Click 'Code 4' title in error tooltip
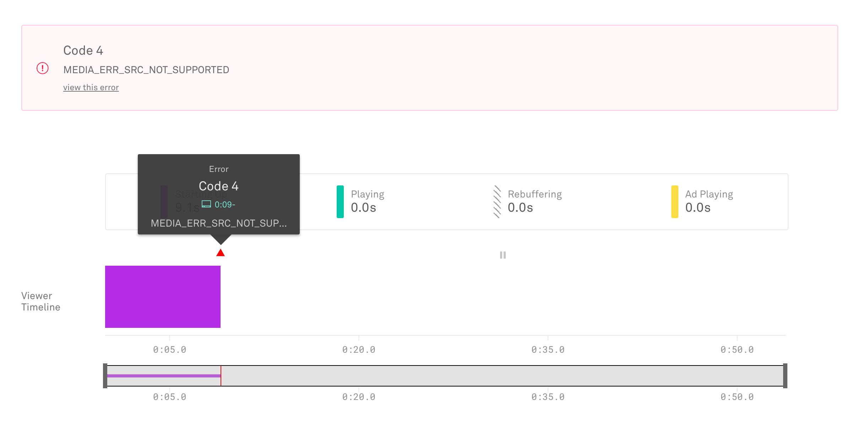The height and width of the screenshot is (422, 868). point(219,186)
